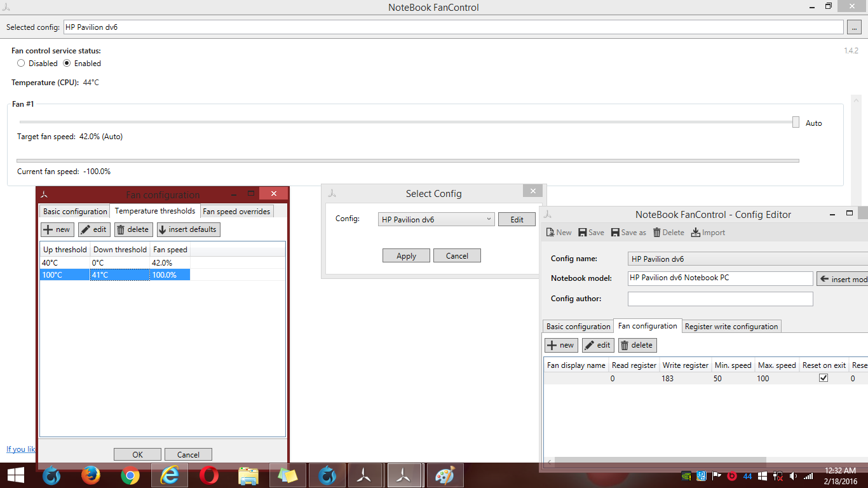Click Edit in the Select Config dialog

pyautogui.click(x=517, y=219)
